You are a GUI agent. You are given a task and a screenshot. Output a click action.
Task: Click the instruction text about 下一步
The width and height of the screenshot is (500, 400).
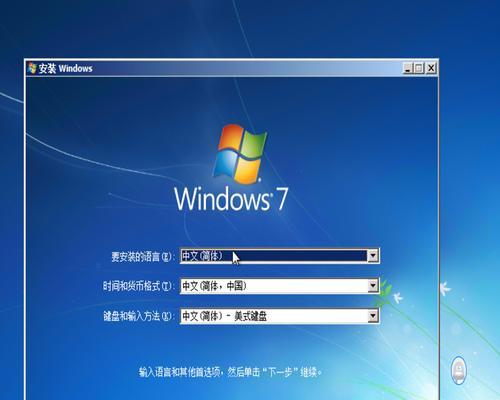tap(230, 372)
